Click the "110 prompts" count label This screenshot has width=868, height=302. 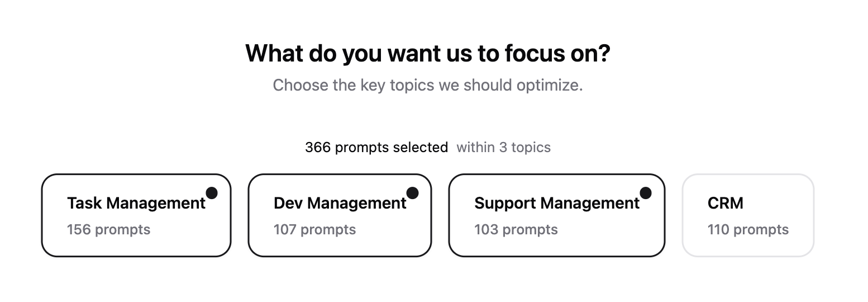748,230
